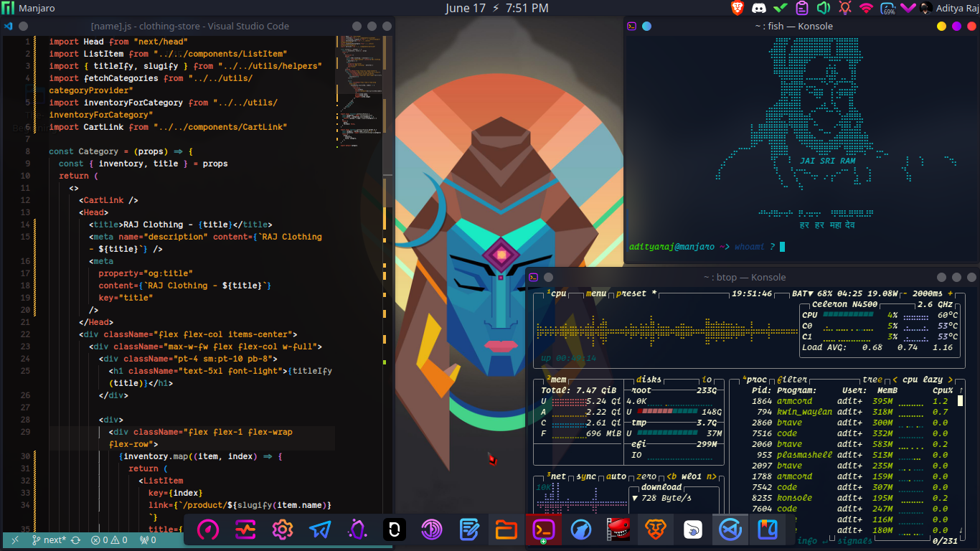Screen dimensions: 980x551
Task: Open the settings gear in the dock
Action: pos(283,530)
